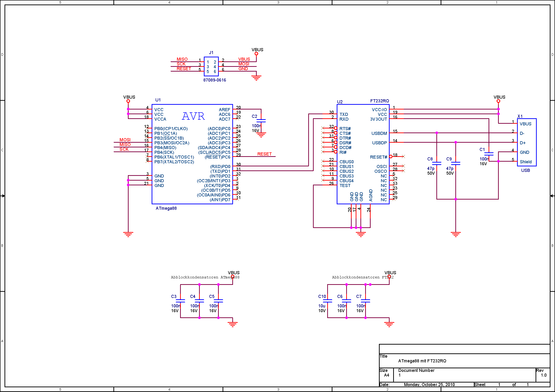This screenshot has height=392, width=555.
Task: Click the 'Abblockkondensatoren FT232' note
Action: click(363, 277)
